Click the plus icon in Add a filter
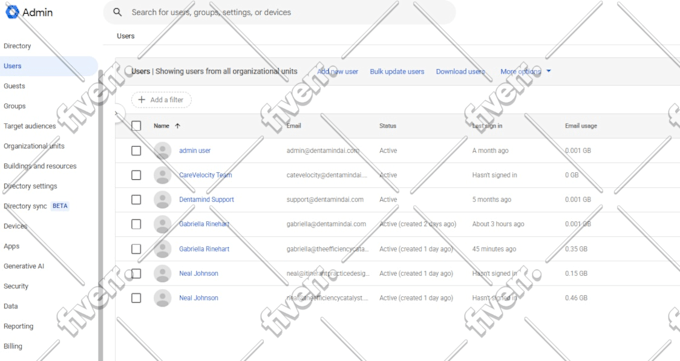The image size is (680, 361). [141, 99]
